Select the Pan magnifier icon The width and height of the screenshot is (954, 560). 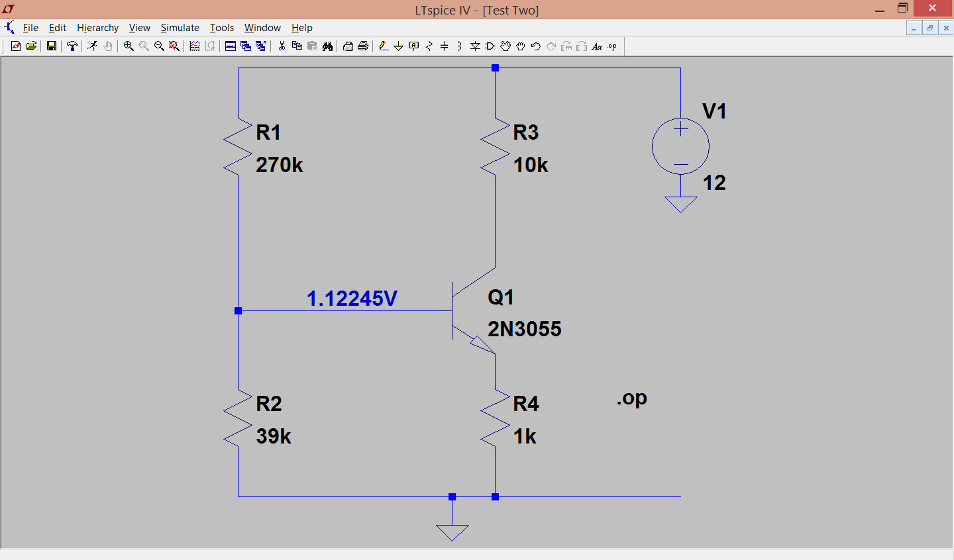(x=144, y=46)
